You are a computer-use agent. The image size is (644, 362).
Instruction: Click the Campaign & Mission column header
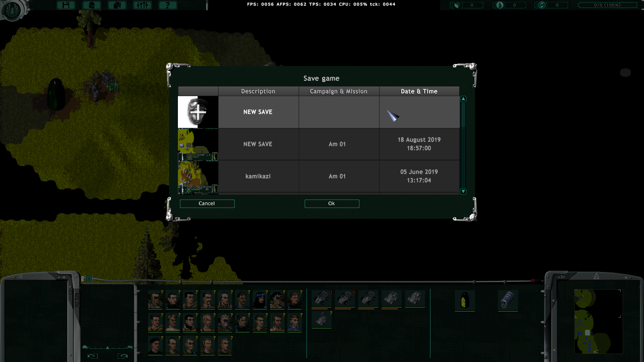tap(339, 91)
